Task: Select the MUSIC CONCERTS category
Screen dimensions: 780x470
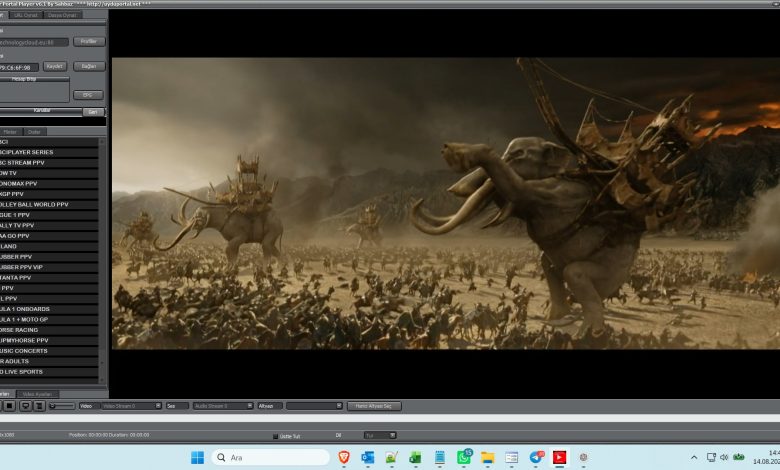Action: pyautogui.click(x=49, y=351)
